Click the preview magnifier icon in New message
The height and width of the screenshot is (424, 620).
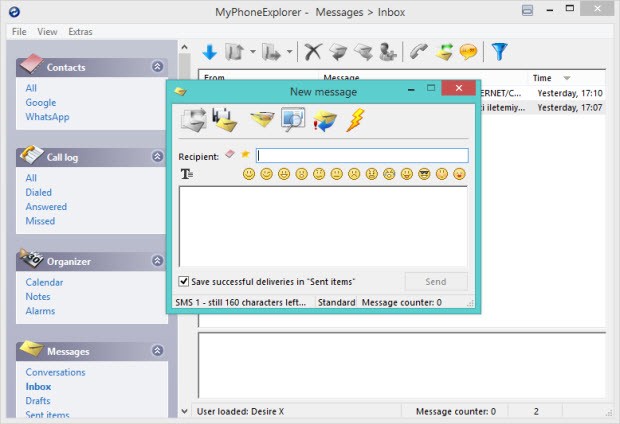point(293,119)
